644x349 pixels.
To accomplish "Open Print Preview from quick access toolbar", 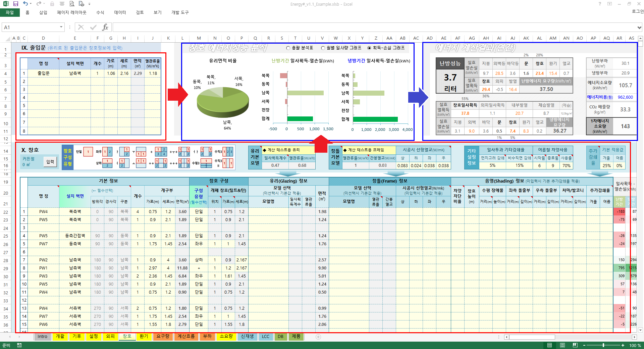I will (x=72, y=4).
